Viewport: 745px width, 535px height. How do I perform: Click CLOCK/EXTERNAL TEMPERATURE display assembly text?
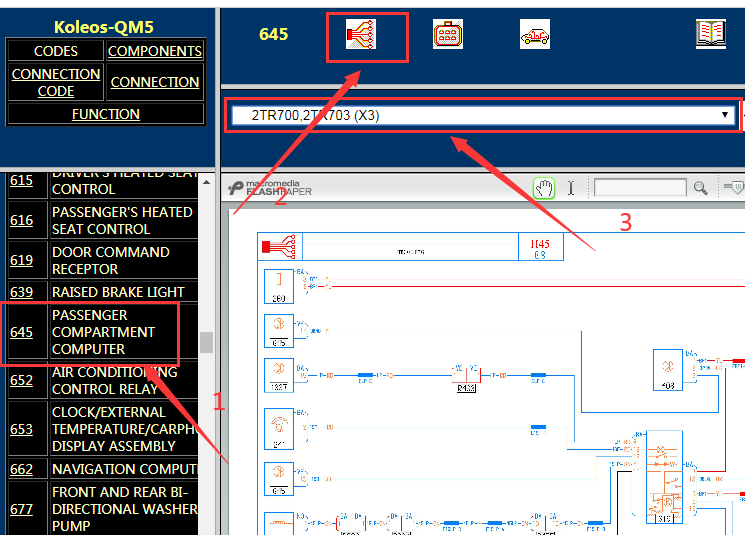(x=124, y=429)
